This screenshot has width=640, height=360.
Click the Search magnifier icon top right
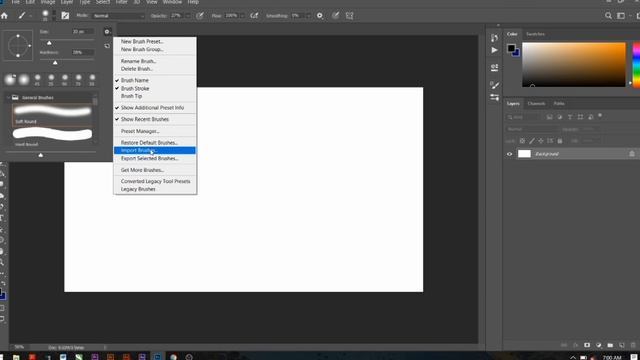[x=608, y=16]
